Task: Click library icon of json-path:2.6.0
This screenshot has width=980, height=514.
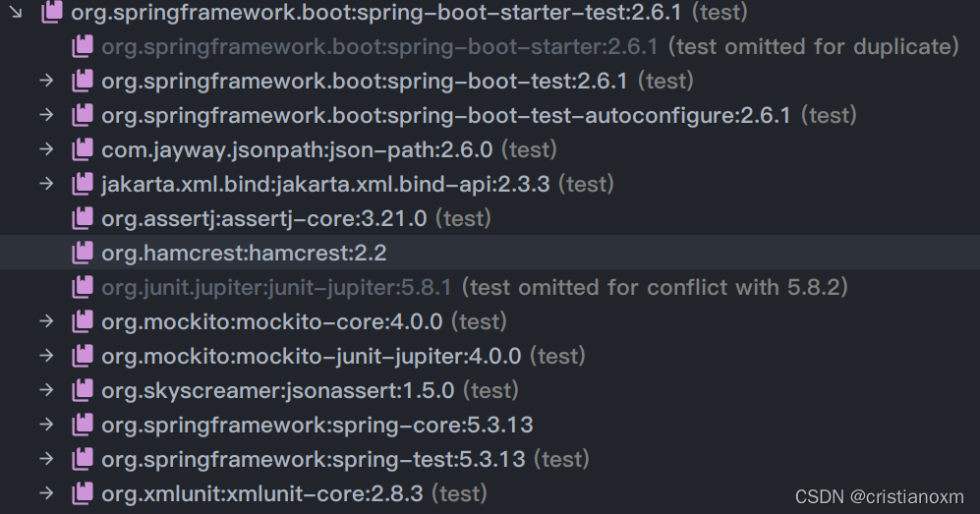Action: pyautogui.click(x=83, y=149)
